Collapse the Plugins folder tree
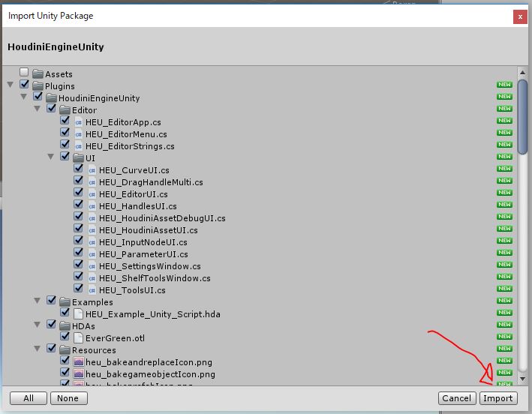The image size is (532, 414). [x=11, y=85]
